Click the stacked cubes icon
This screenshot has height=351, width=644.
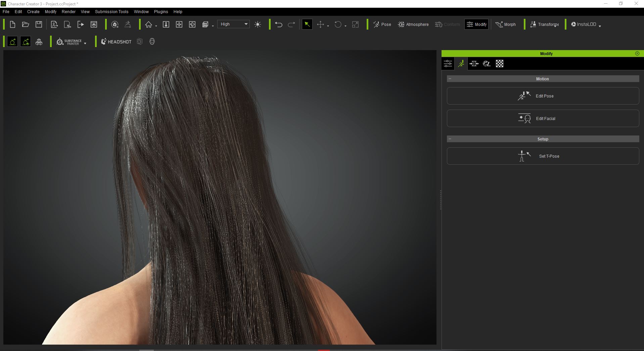point(39,42)
